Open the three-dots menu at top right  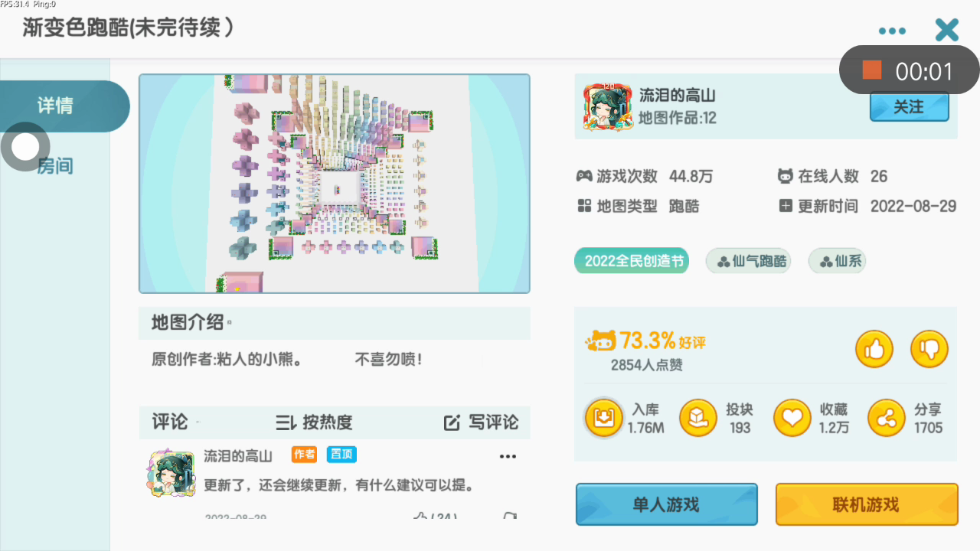pyautogui.click(x=892, y=31)
